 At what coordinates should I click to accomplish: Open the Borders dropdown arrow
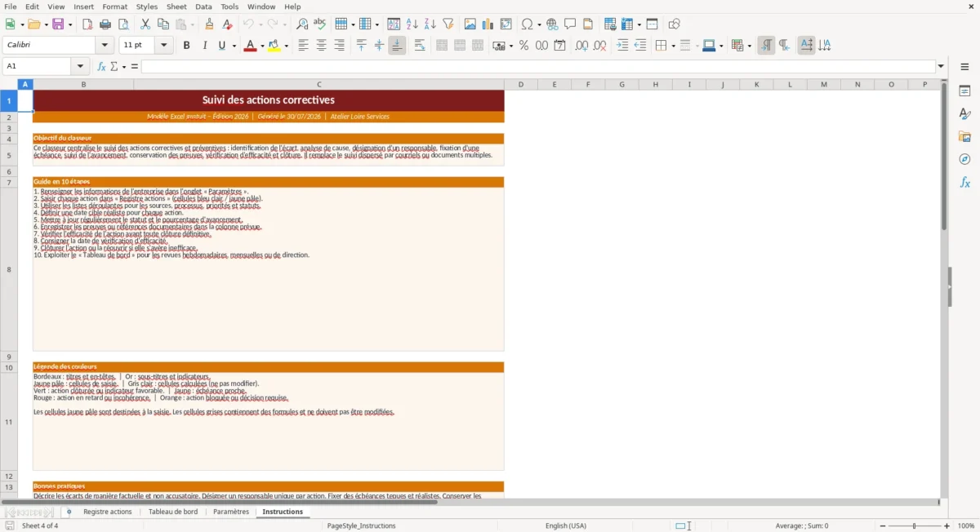click(x=672, y=46)
